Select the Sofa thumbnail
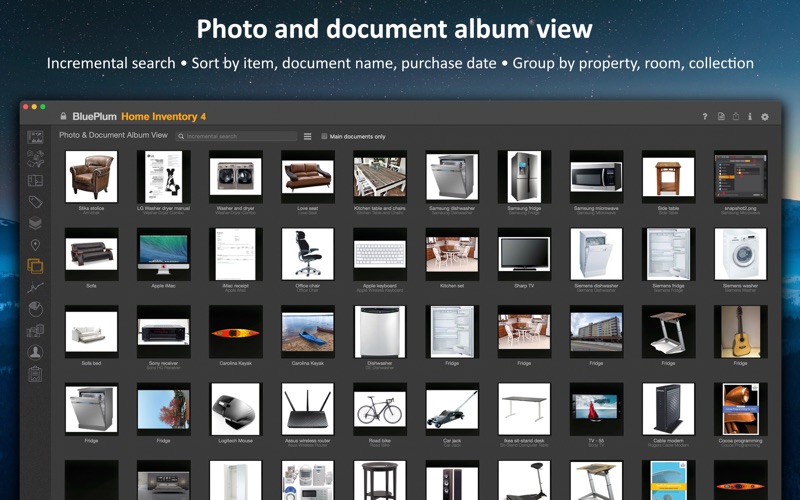The width and height of the screenshot is (800, 500). point(91,254)
